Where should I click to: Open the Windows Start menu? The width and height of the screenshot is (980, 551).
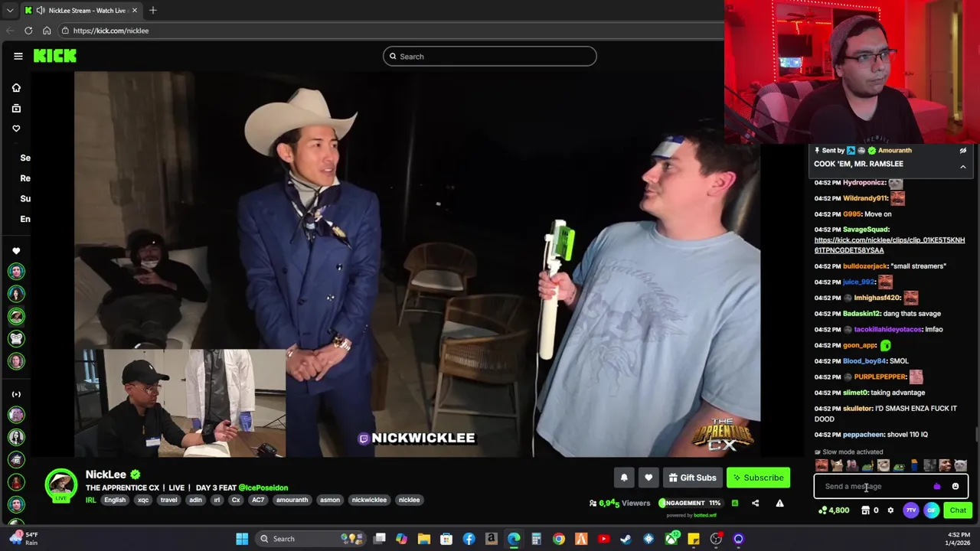coord(242,539)
